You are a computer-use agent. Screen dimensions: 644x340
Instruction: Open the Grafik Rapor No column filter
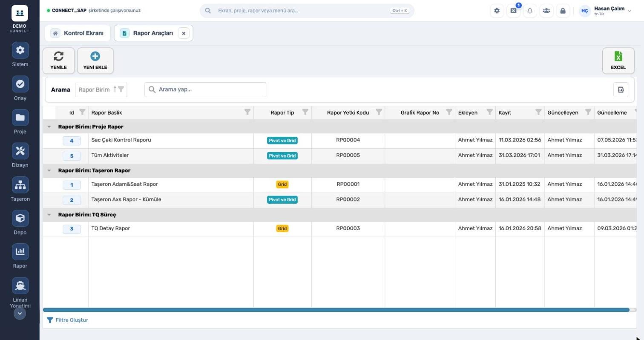click(x=449, y=112)
